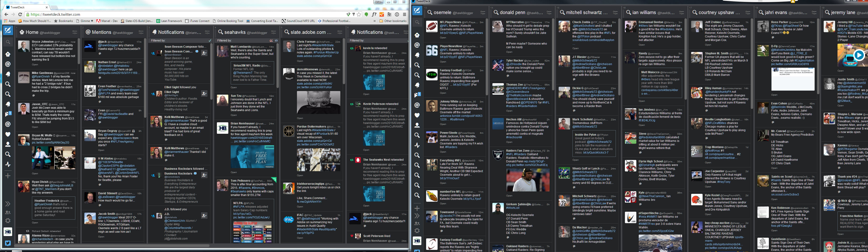868x252 pixels.
Task: Toggle follow button beside Elliot Gight
Action: coord(204,93)
